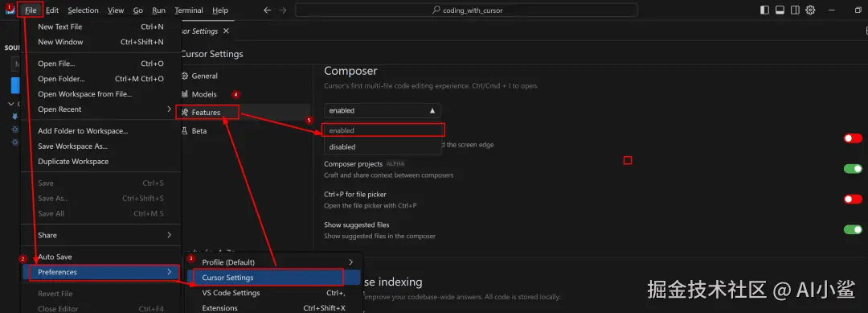
Task: Click the Cursor app logo icon
Action: (10, 10)
